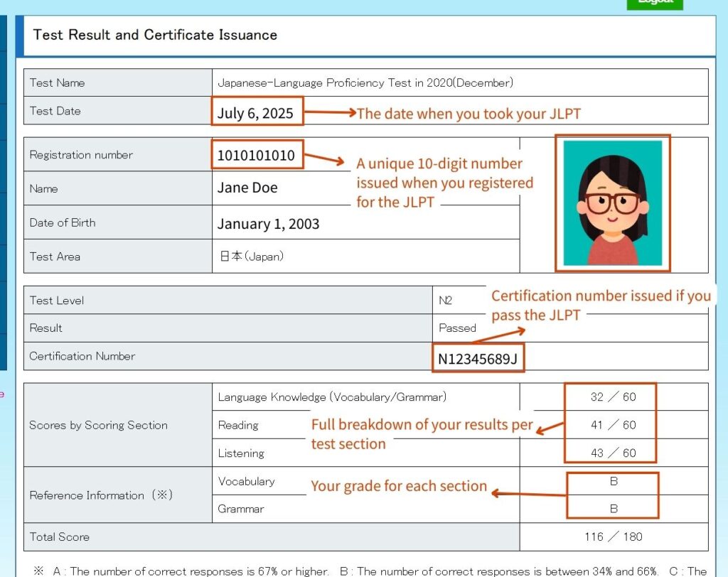Click the 'Total Score' label cell

point(272,537)
